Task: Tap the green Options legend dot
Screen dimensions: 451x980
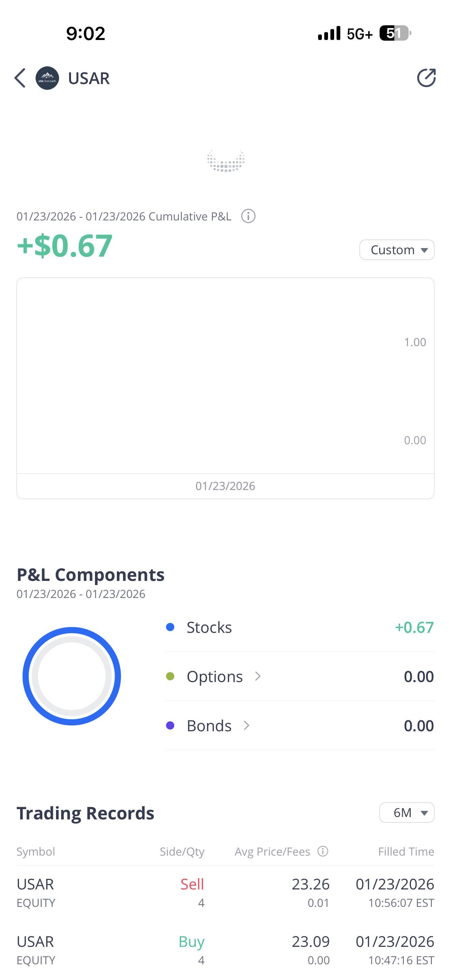Action: (170, 676)
